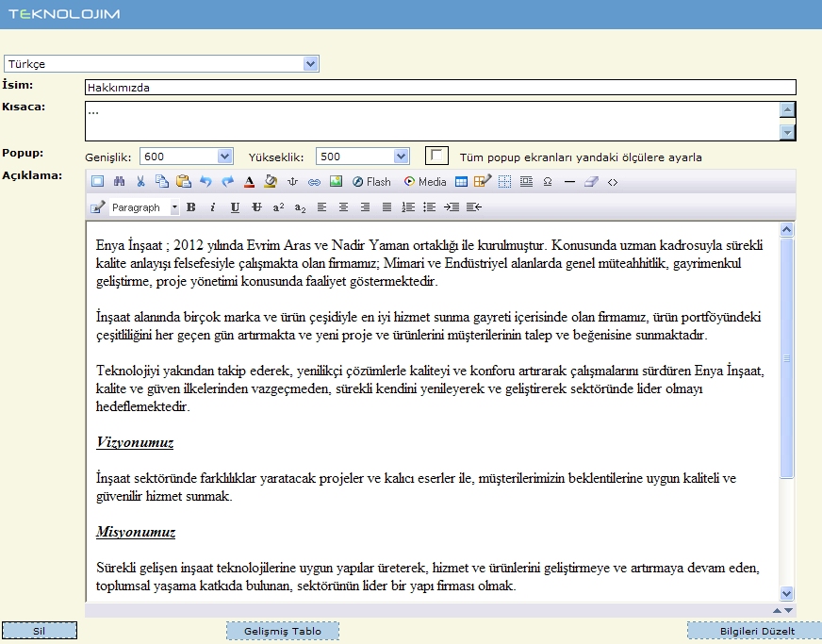Copy selected text icon
The width and height of the screenshot is (822, 644).
pyautogui.click(x=162, y=181)
